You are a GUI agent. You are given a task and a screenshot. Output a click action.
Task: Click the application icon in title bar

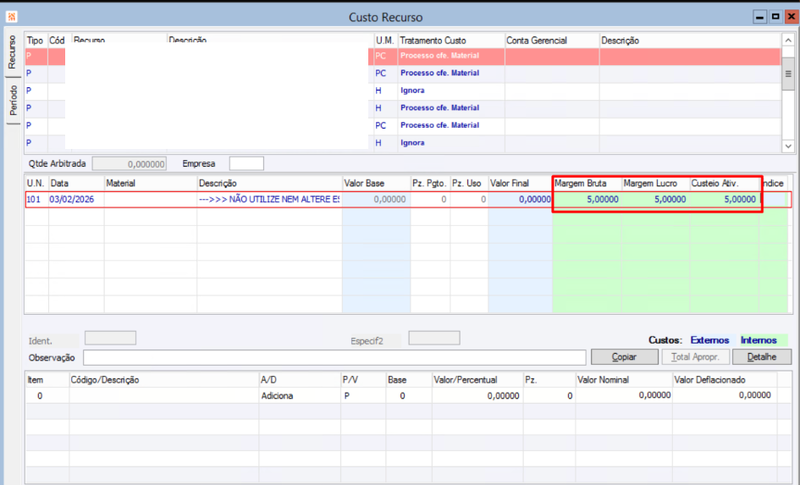point(11,17)
